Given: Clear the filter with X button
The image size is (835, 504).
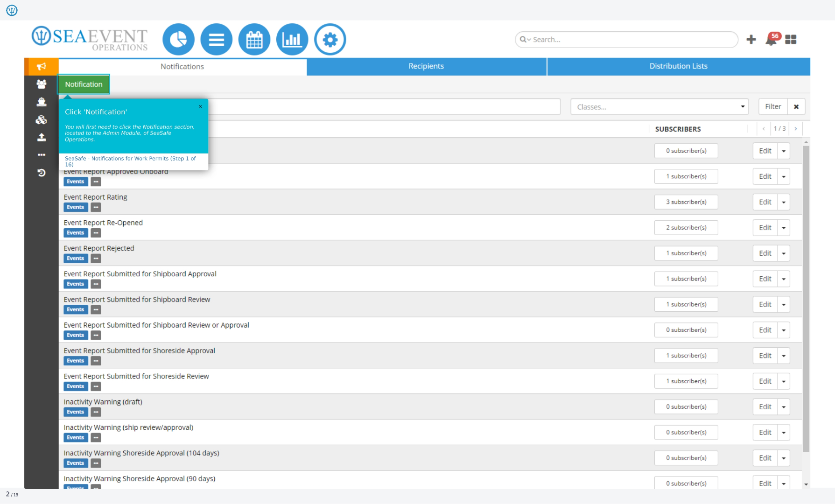Looking at the screenshot, I should pos(796,107).
